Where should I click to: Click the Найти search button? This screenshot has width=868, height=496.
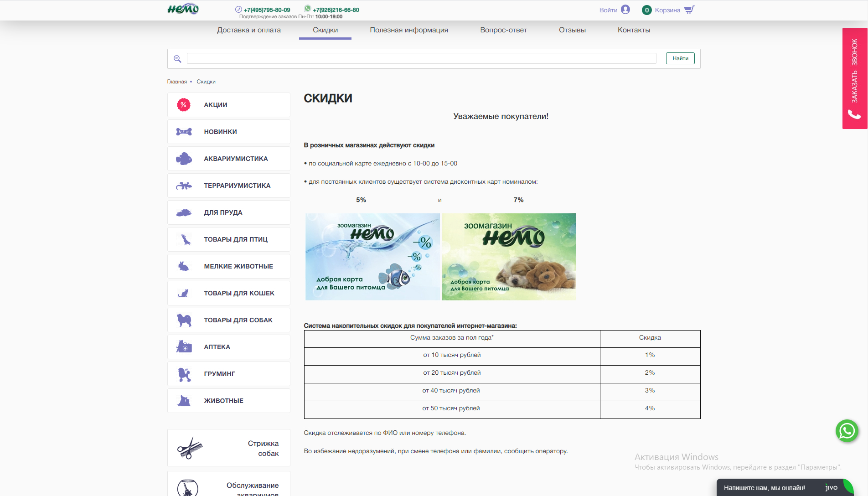coord(680,58)
